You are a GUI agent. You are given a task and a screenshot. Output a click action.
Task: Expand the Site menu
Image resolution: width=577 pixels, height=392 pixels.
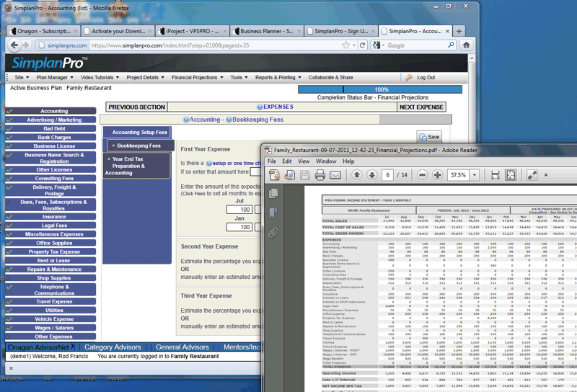[x=22, y=78]
